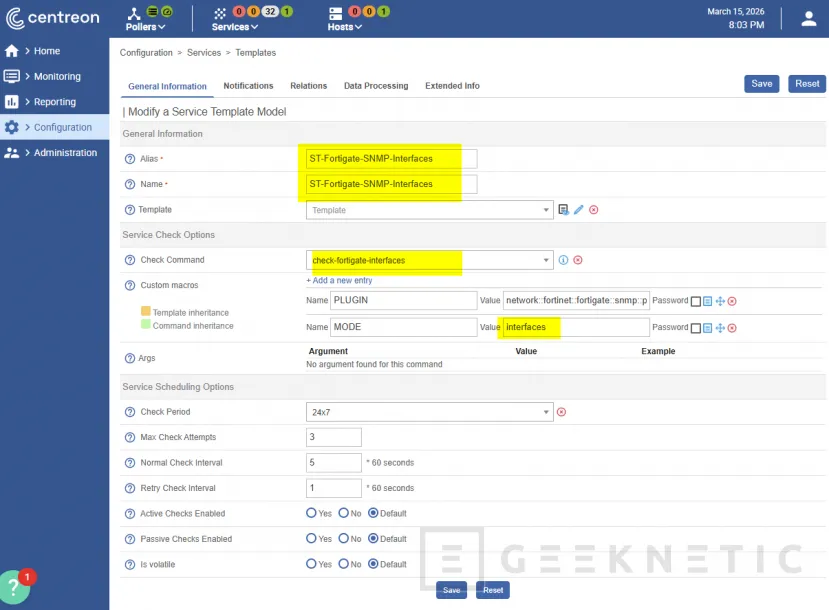This screenshot has height=610, width=829.
Task: Open the Extended Info tab
Action: [452, 86]
